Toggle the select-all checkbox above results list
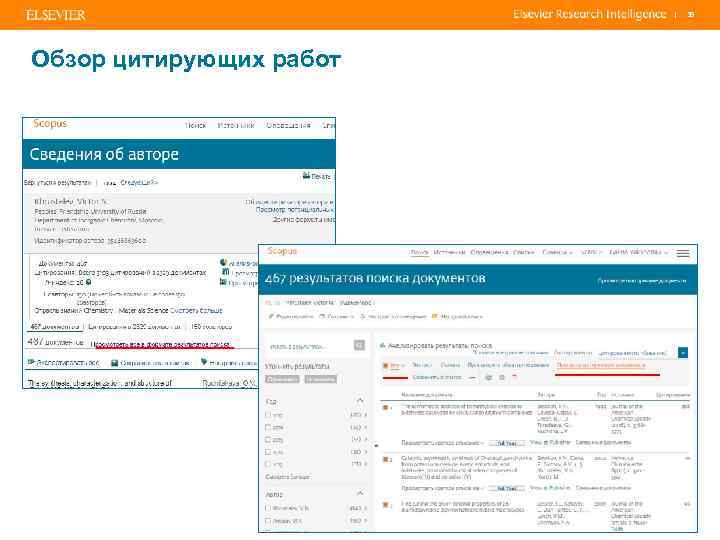The width and height of the screenshot is (720, 540). pyautogui.click(x=386, y=366)
